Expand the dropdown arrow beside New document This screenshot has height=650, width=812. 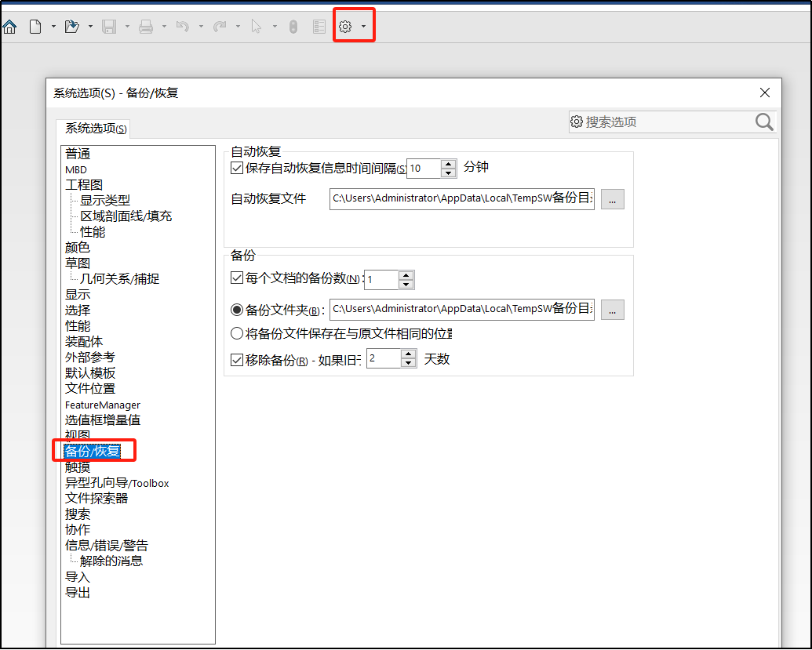pyautogui.click(x=53, y=27)
